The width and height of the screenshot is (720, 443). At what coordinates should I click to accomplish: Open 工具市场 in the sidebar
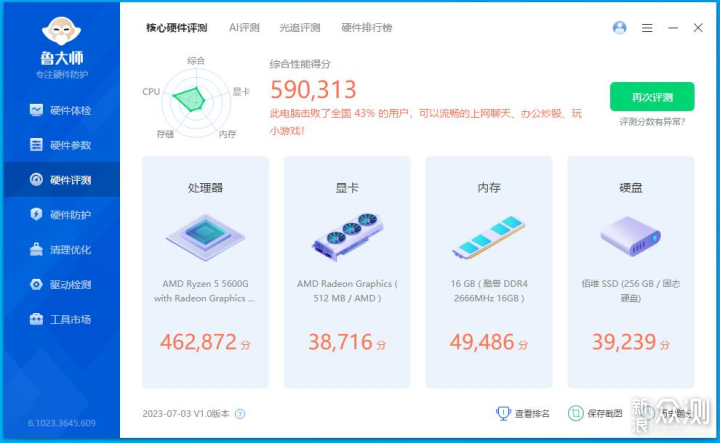tap(61, 319)
